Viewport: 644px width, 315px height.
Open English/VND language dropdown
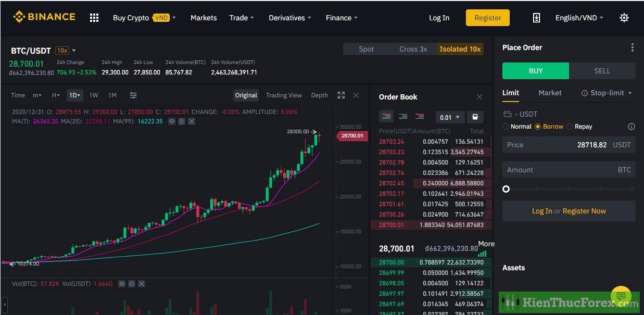tap(579, 18)
